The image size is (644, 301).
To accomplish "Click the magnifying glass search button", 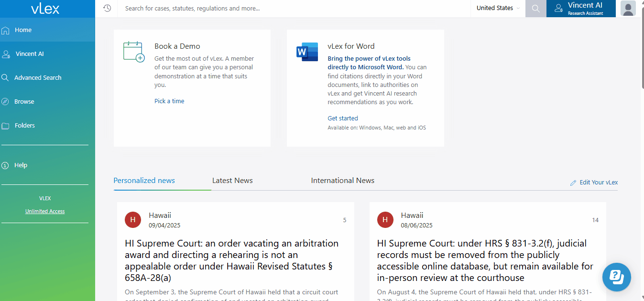I will pyautogui.click(x=535, y=9).
